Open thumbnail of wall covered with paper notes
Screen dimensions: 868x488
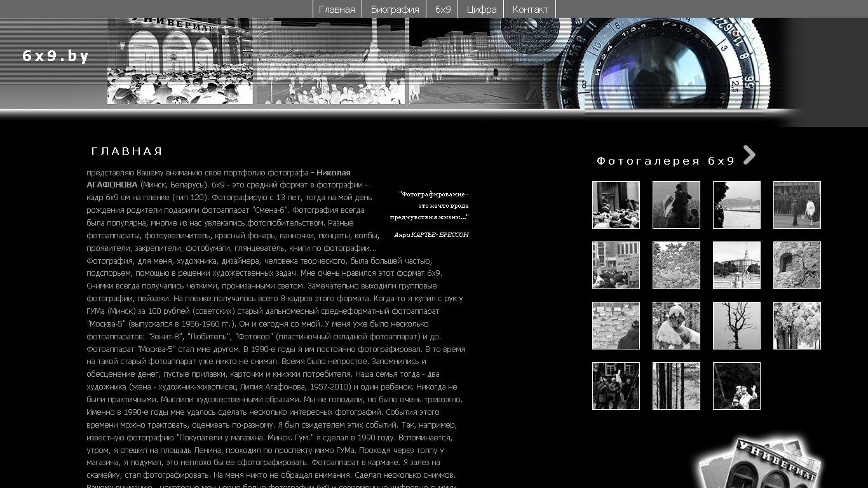[616, 325]
